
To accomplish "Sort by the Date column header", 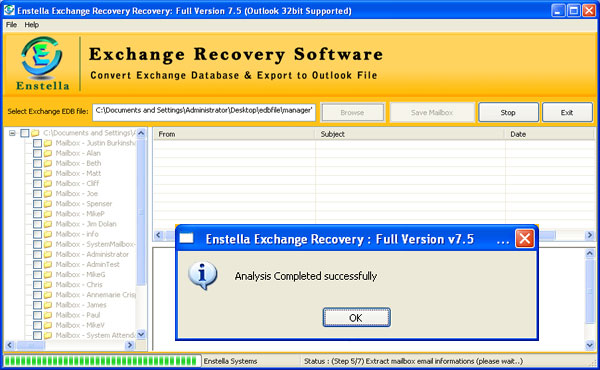I will coord(549,134).
